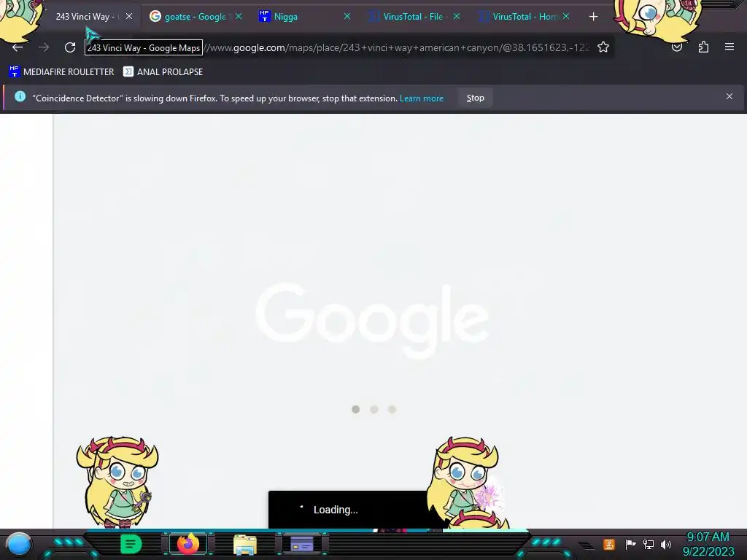This screenshot has width=747, height=560.
Task: Click the Learn more link in notification
Action: click(x=421, y=98)
